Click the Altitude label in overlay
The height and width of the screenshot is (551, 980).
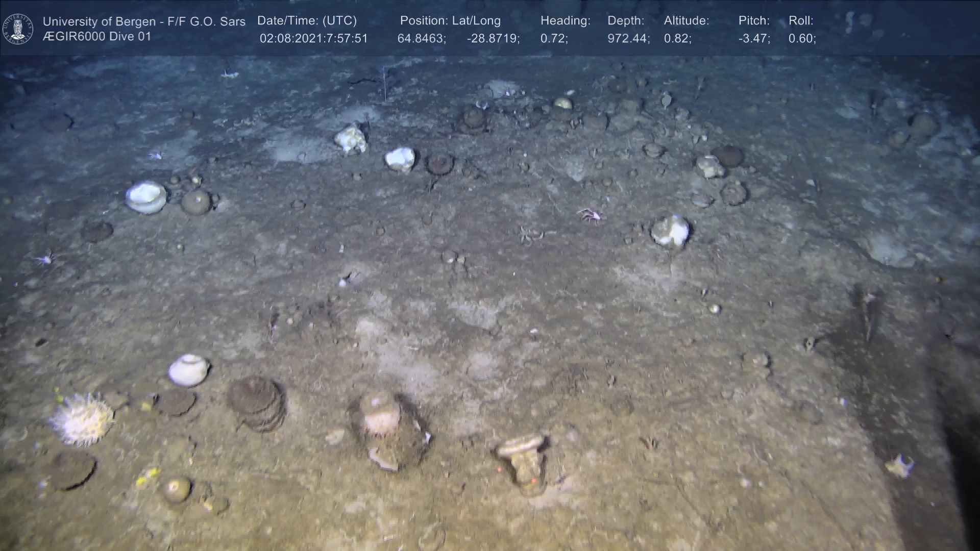pyautogui.click(x=687, y=21)
